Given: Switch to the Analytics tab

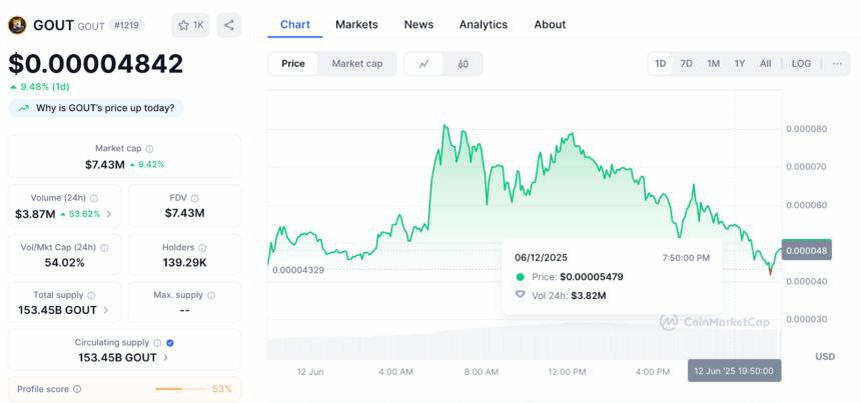Looking at the screenshot, I should pos(483,24).
